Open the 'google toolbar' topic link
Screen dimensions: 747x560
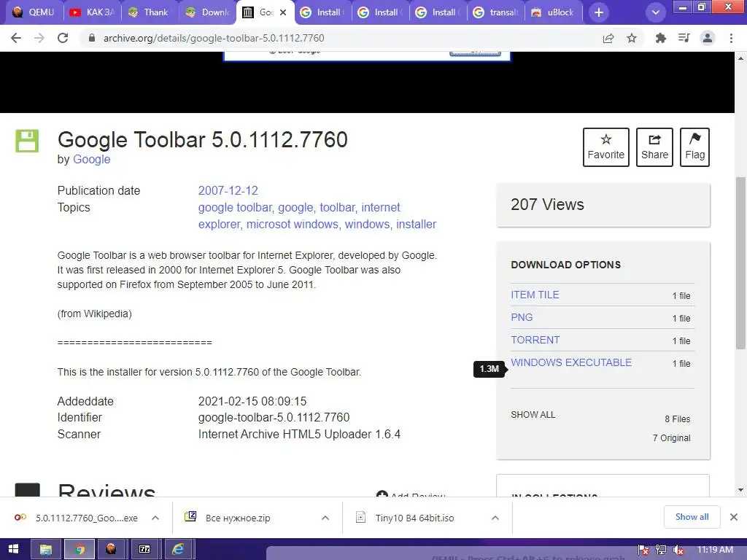(x=235, y=208)
